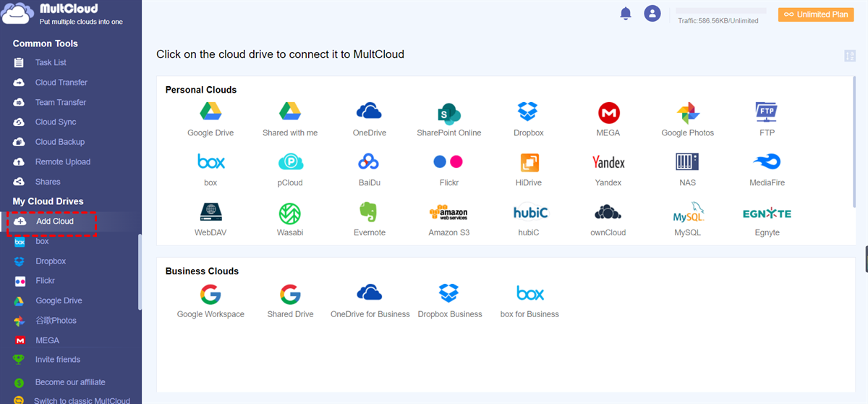Open the Dropbox drive in sidebar
Viewport: 868px width, 404px height.
51,261
